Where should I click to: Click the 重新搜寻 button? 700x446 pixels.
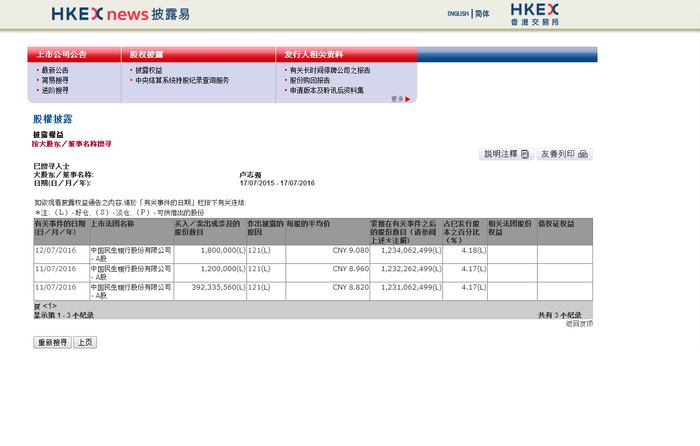[x=52, y=342]
